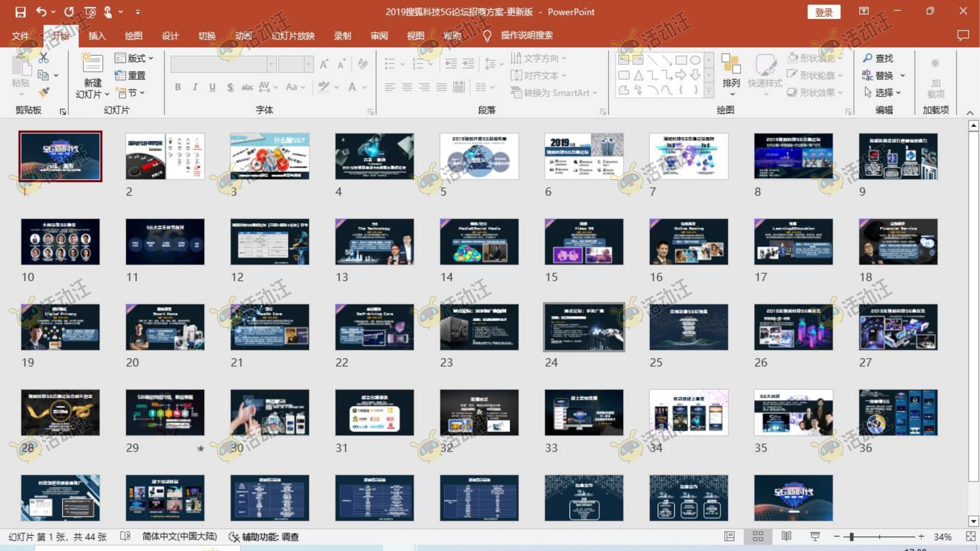This screenshot has height=551, width=980.
Task: Open Align Text (对齐文本) dropdown
Action: point(538,75)
